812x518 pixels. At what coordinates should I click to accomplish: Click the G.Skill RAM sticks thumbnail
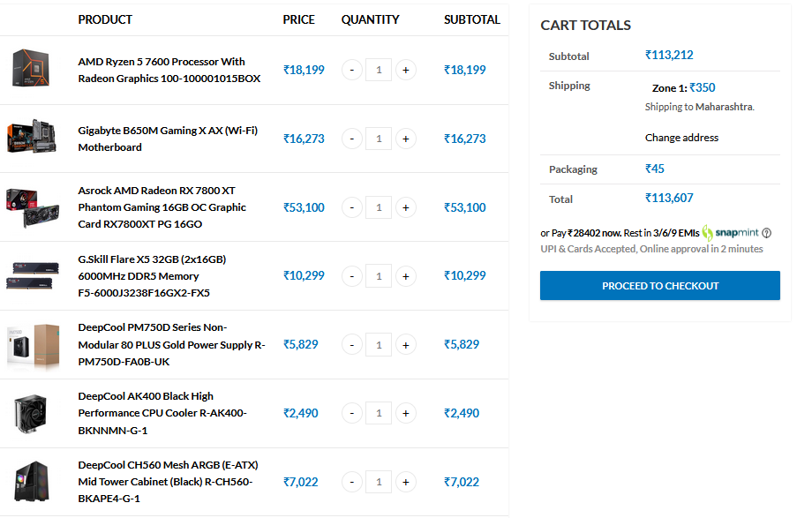tap(32, 276)
